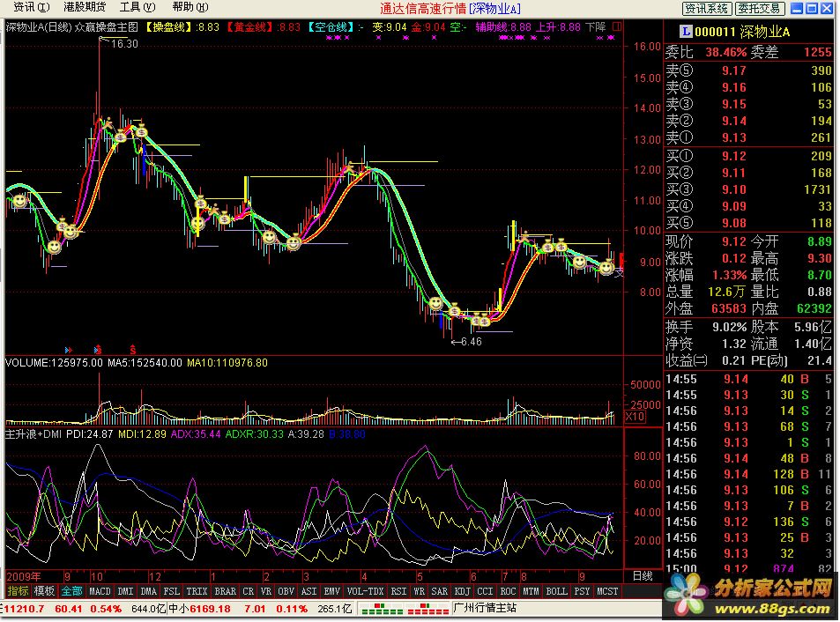
Task: Select the EMV indicator tab
Action: (332, 591)
